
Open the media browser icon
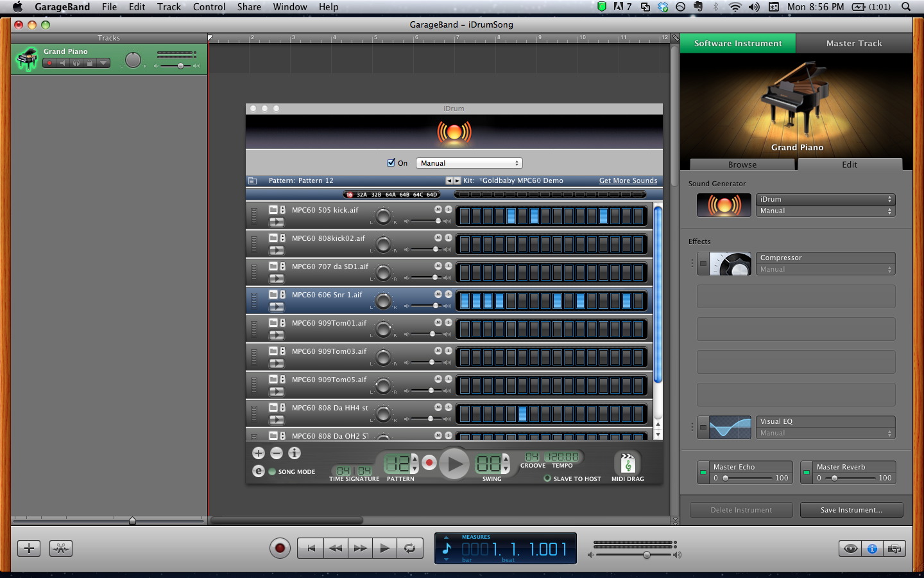click(894, 548)
